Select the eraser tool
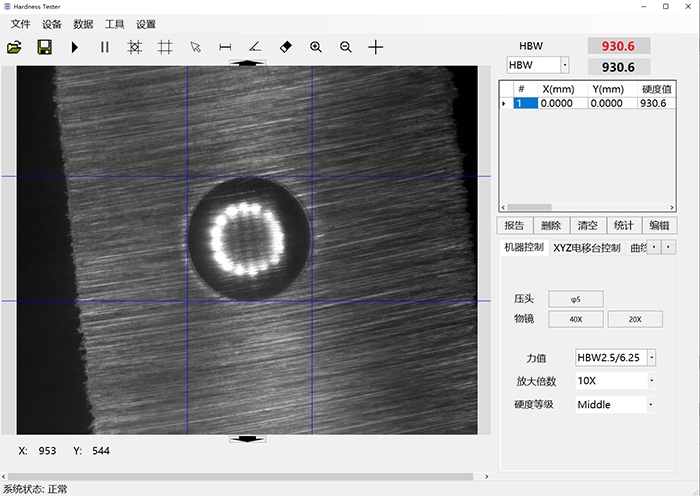 (x=286, y=47)
